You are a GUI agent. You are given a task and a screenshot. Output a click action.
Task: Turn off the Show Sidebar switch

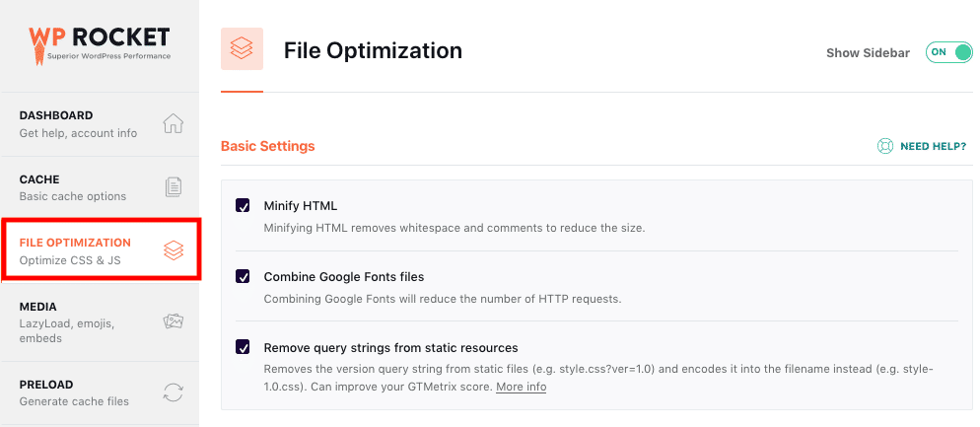pyautogui.click(x=948, y=52)
